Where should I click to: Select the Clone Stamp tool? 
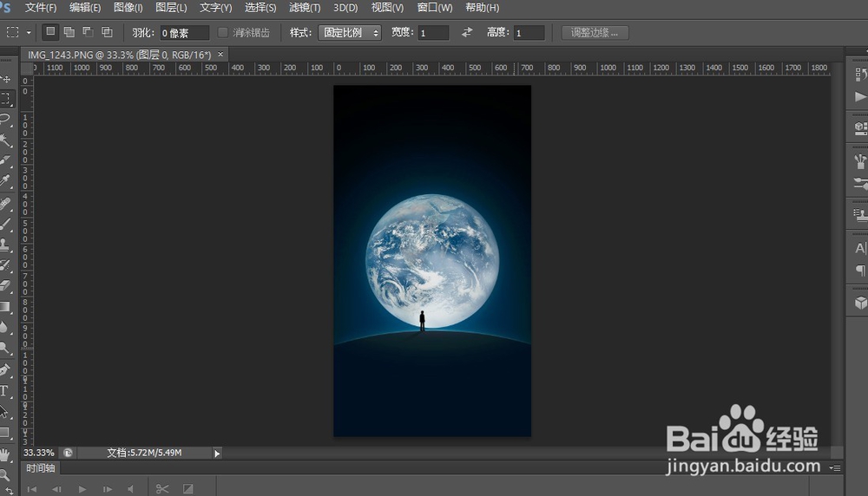click(x=5, y=245)
